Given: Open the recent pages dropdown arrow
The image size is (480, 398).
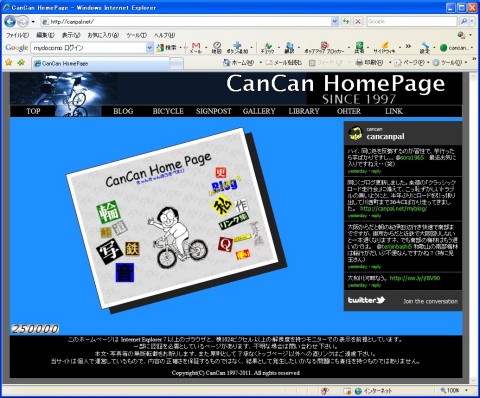Looking at the screenshot, I should tap(33, 22).
